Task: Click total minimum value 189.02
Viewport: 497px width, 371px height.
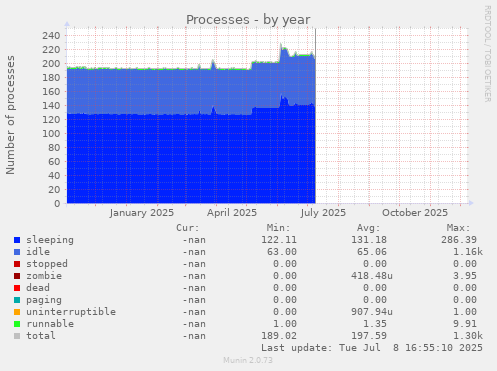Action: tap(279, 336)
